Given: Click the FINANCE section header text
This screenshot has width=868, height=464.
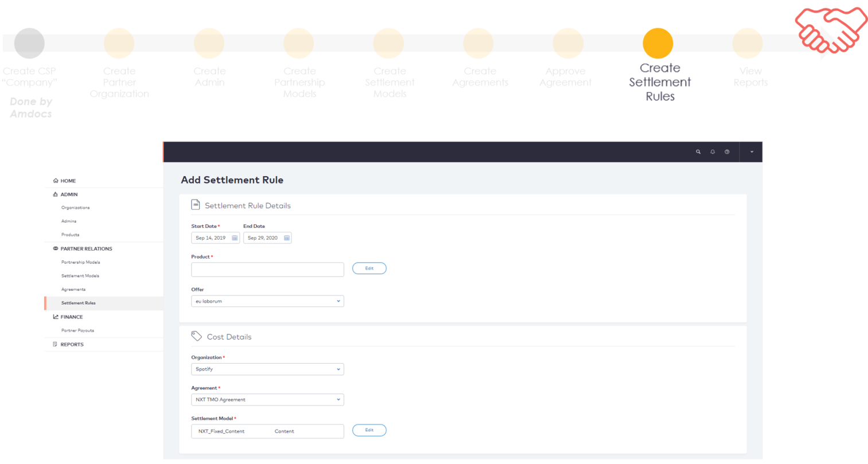Looking at the screenshot, I should click(72, 317).
